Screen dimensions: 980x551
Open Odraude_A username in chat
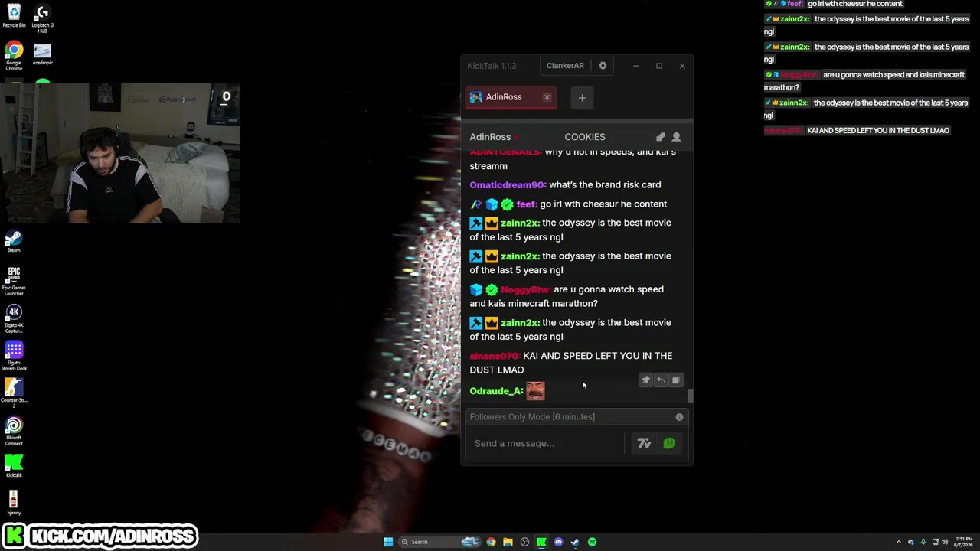(x=496, y=391)
